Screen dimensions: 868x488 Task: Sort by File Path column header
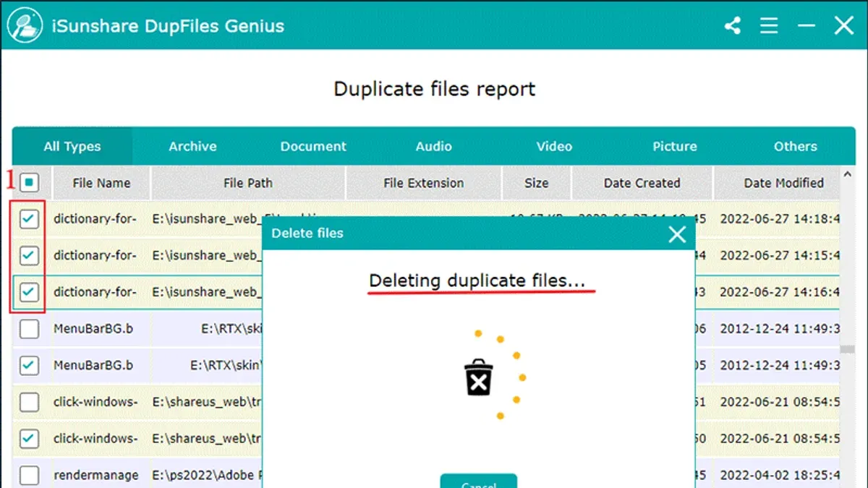click(x=248, y=183)
